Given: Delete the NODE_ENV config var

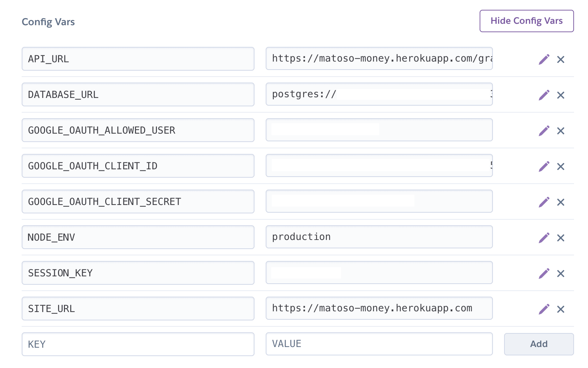Looking at the screenshot, I should (561, 238).
